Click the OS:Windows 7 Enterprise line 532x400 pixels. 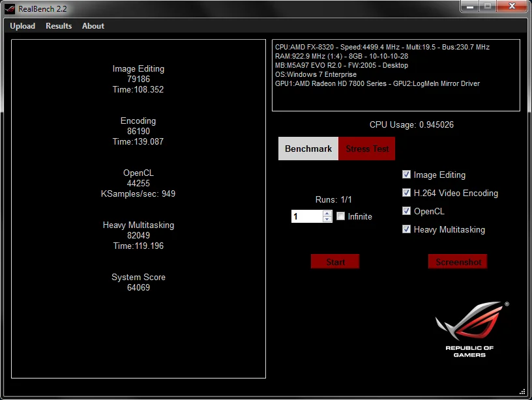(x=316, y=74)
